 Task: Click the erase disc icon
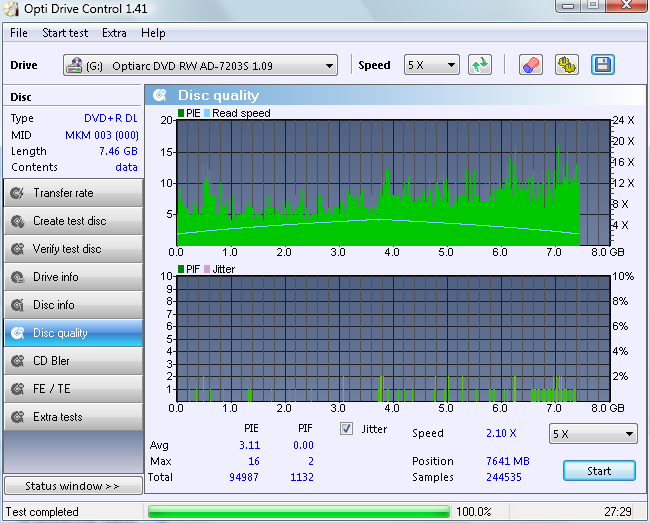click(x=531, y=65)
